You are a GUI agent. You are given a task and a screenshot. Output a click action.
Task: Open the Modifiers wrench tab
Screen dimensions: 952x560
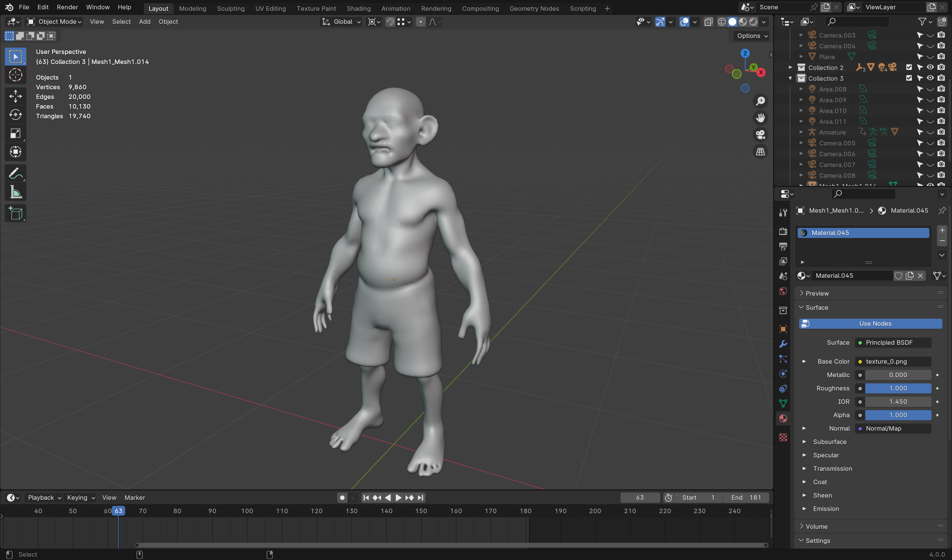[x=783, y=344]
